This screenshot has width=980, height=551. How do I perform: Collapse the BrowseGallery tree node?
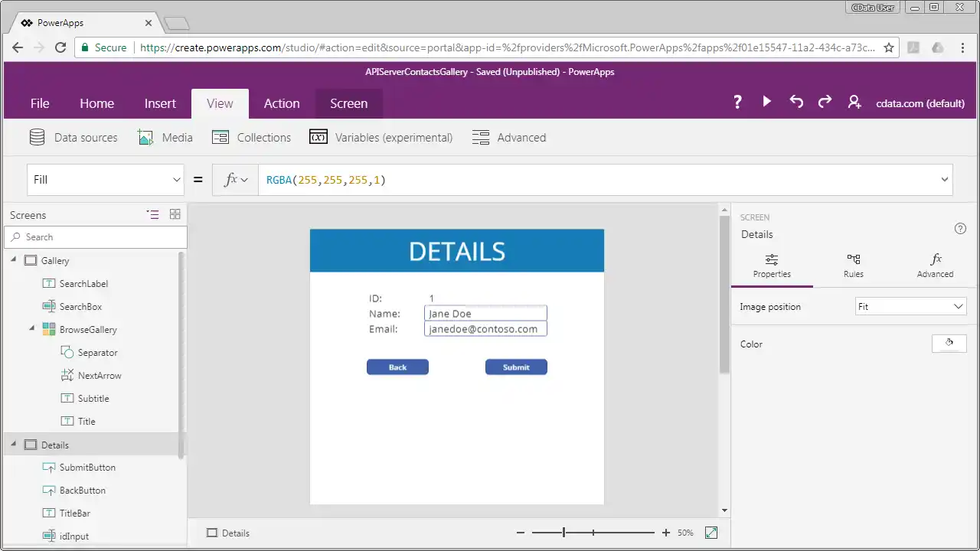tap(31, 329)
